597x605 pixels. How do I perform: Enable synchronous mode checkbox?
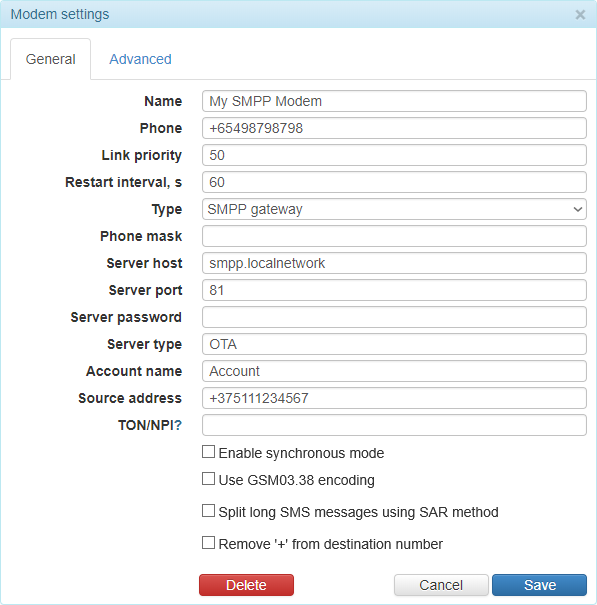pyautogui.click(x=208, y=452)
